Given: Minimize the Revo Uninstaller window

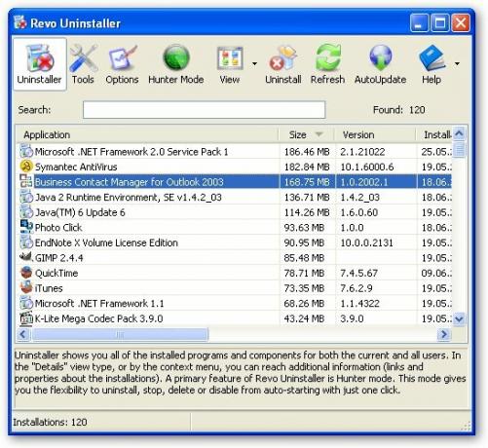Looking at the screenshot, I should (420, 23).
